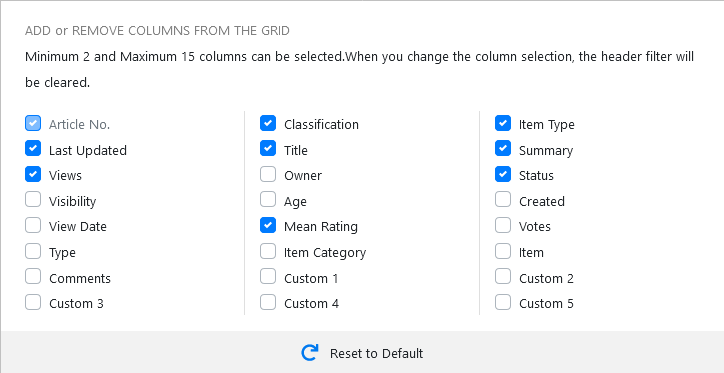724x373 pixels.
Task: Enable the View Date column checkbox
Action: 33,225
